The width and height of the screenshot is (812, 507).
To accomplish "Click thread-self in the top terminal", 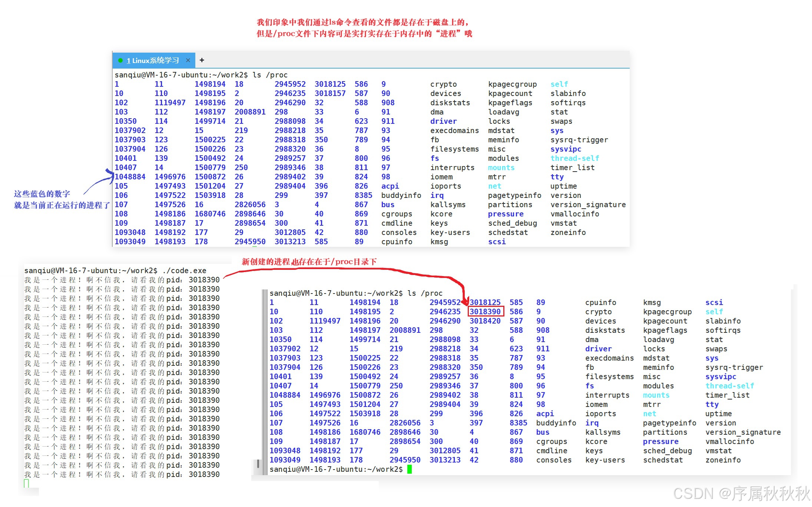I will pos(574,158).
